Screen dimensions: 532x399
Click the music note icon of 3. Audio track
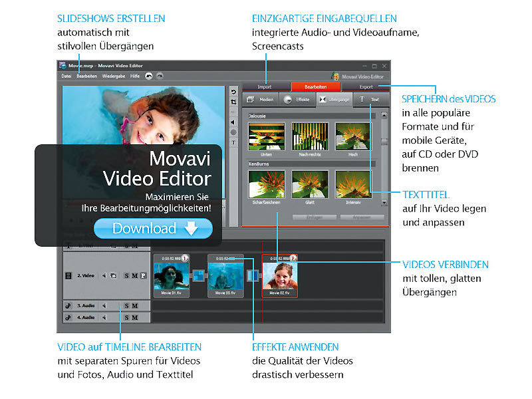point(68,306)
